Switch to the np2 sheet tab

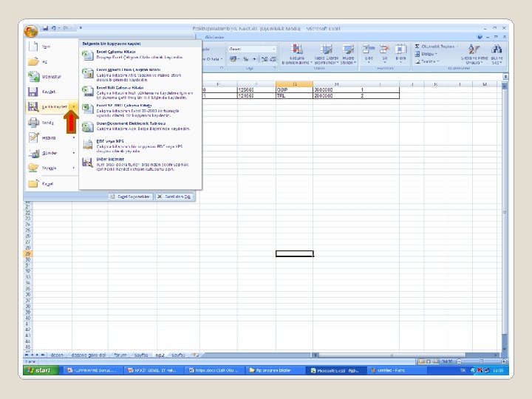pyautogui.click(x=160, y=355)
